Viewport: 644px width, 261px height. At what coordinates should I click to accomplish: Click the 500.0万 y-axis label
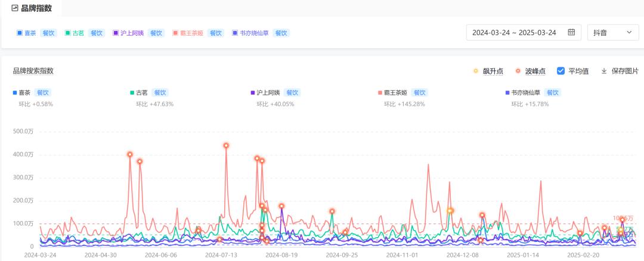pos(24,131)
